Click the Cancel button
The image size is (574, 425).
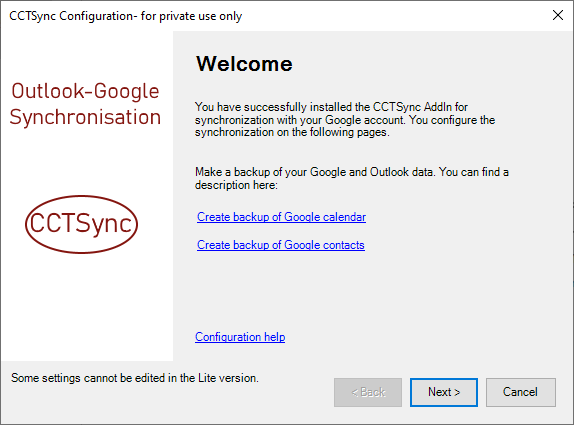point(520,392)
